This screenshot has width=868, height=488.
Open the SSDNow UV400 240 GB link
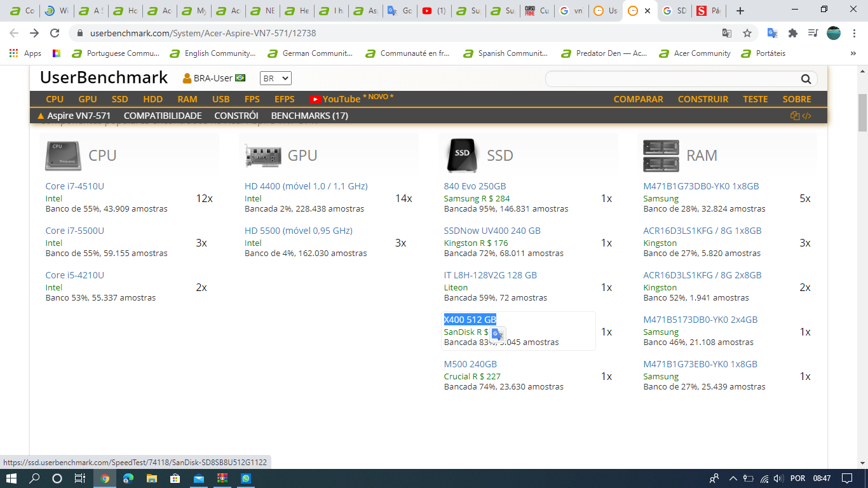(492, 231)
